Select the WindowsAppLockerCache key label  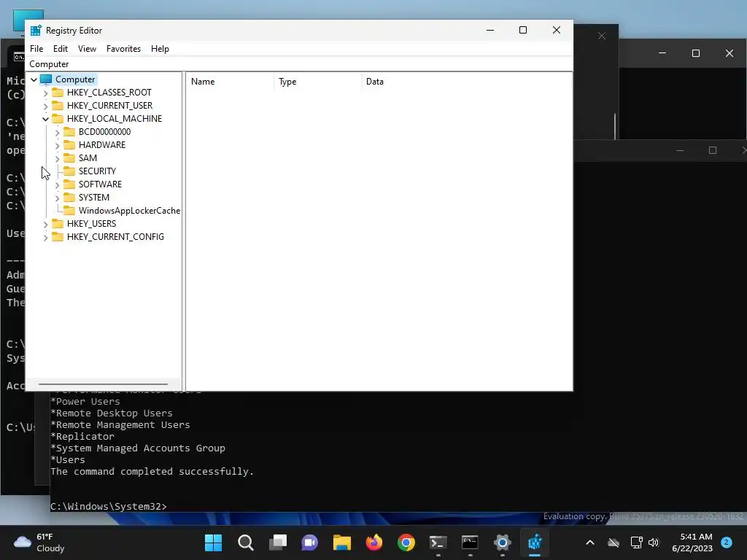click(129, 211)
